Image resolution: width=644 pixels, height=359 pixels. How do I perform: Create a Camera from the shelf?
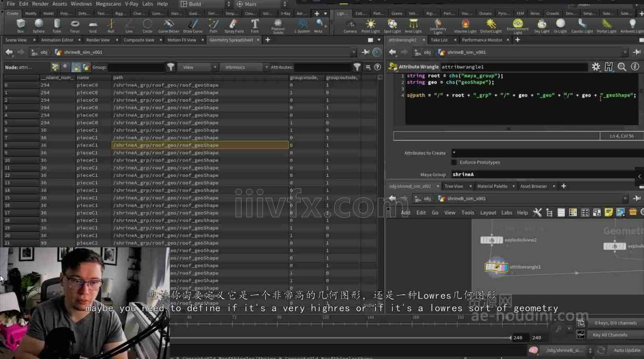coord(350,26)
